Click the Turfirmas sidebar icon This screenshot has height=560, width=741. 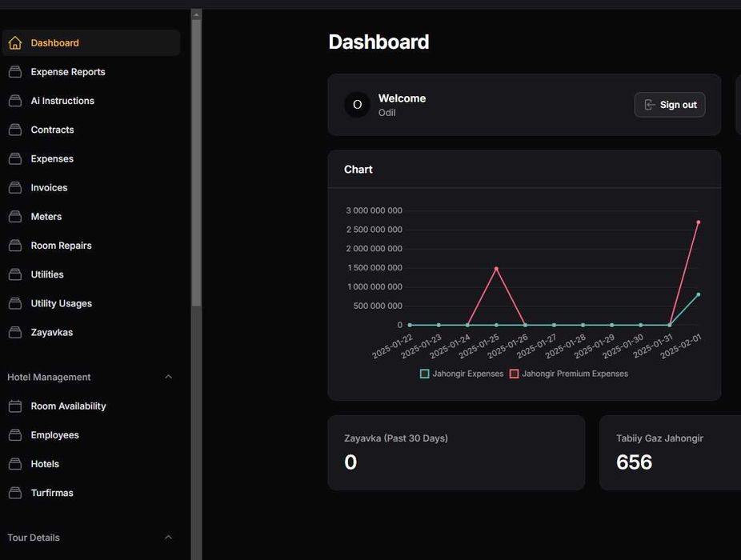point(15,493)
